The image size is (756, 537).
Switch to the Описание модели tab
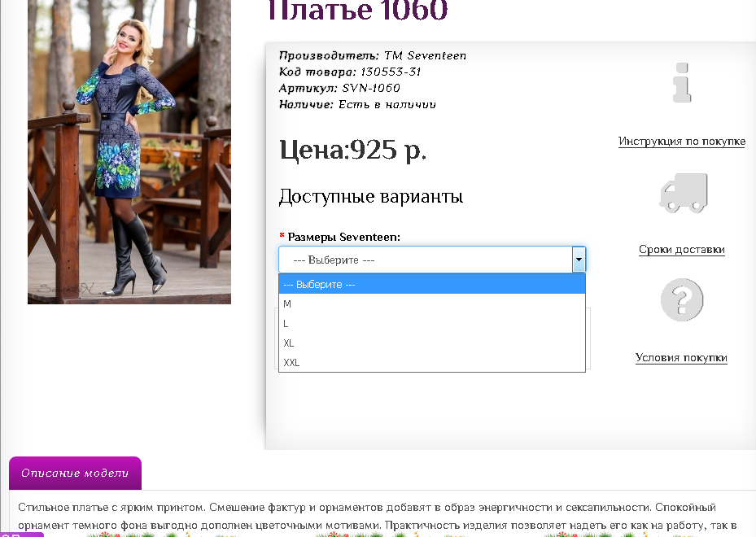click(x=75, y=473)
